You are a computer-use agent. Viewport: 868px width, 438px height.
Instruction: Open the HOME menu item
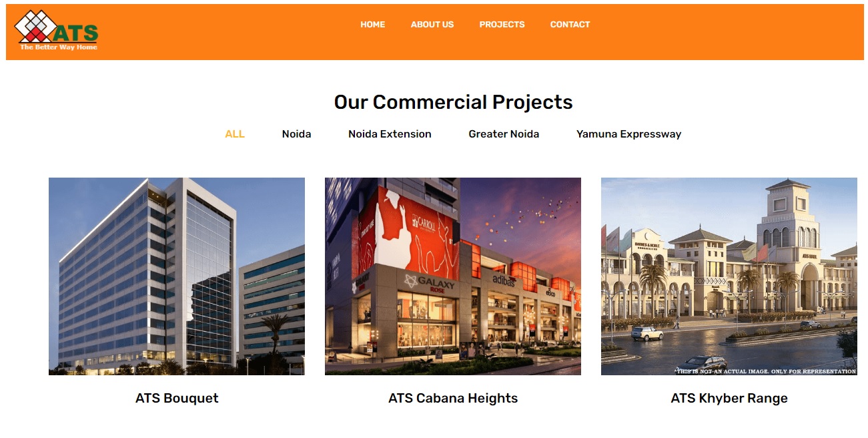pos(372,25)
